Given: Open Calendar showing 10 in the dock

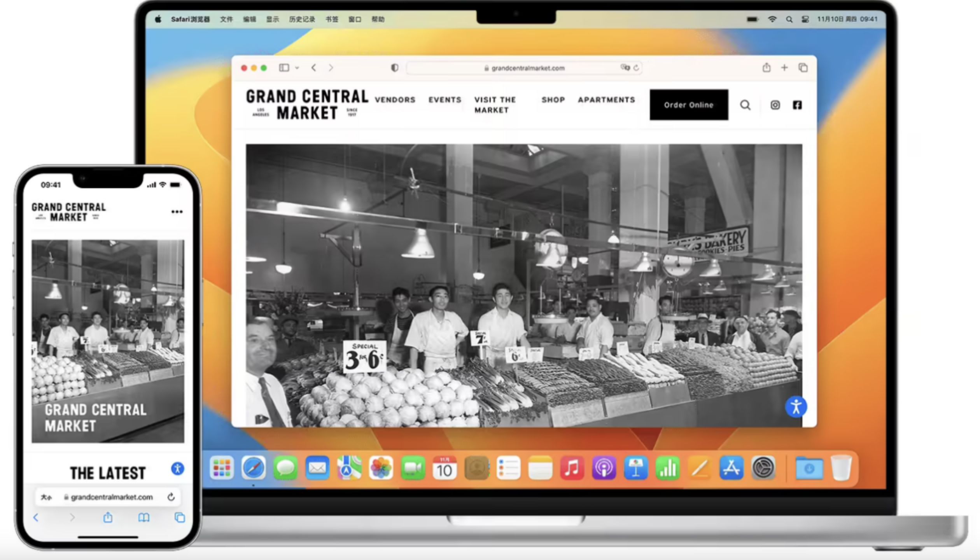Looking at the screenshot, I should (444, 468).
